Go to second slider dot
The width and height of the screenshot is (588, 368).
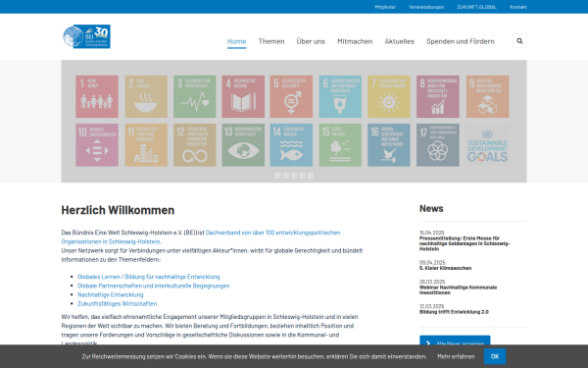(286, 176)
